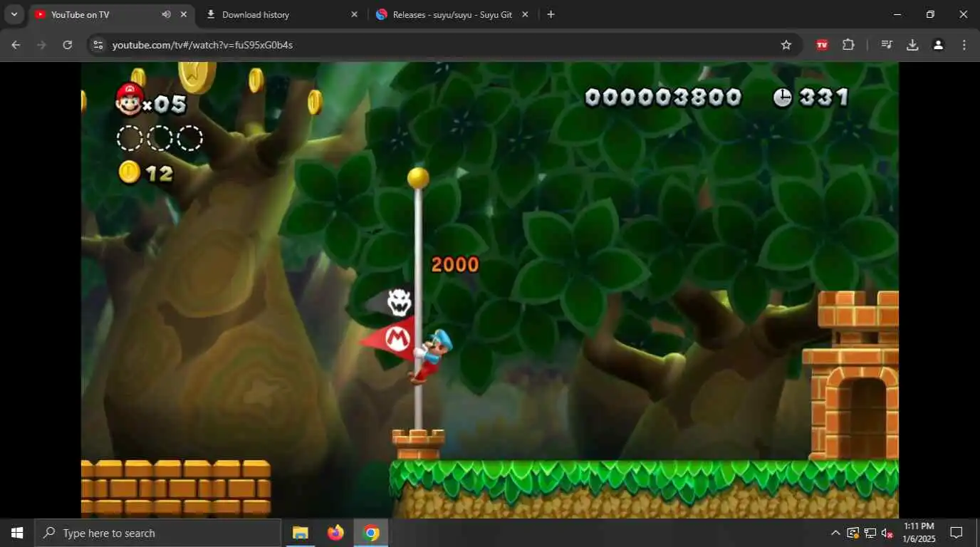Bookmark this page with the star

[786, 45]
